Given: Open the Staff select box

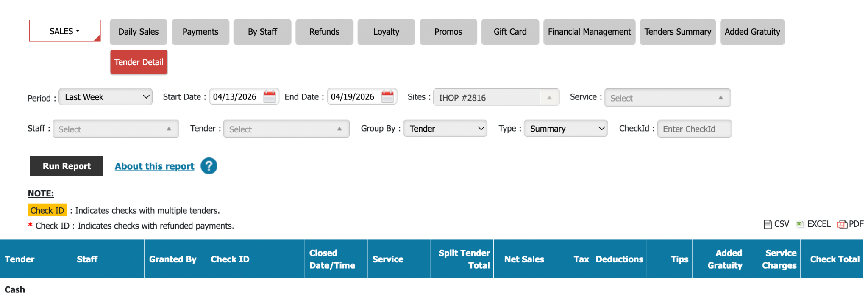Looking at the screenshot, I should tap(116, 129).
